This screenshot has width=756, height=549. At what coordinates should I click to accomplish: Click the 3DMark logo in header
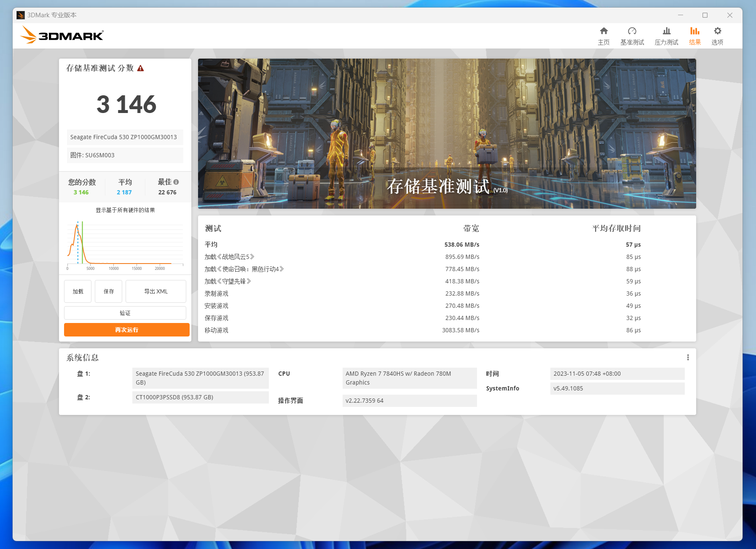62,35
